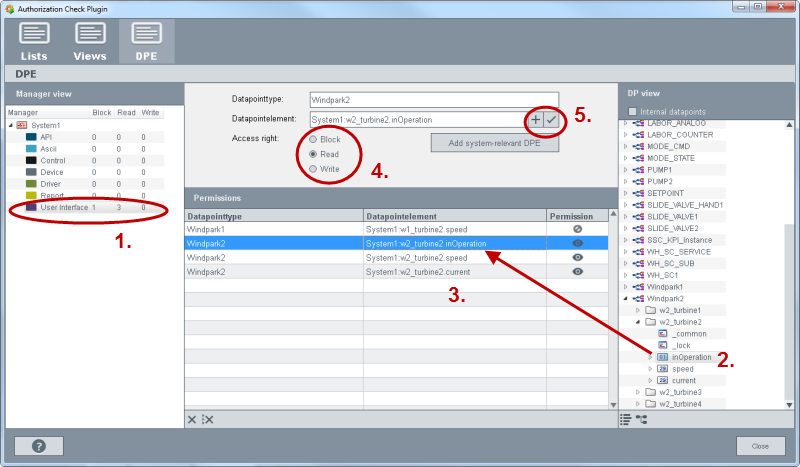Click the plus icon beside Datapointelement field
This screenshot has height=467, width=800.
pyautogui.click(x=536, y=119)
